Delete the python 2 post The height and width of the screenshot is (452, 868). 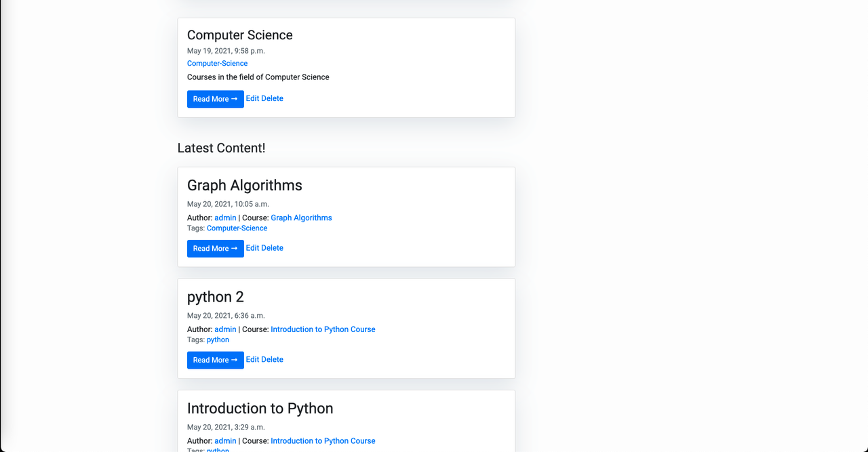(x=273, y=360)
